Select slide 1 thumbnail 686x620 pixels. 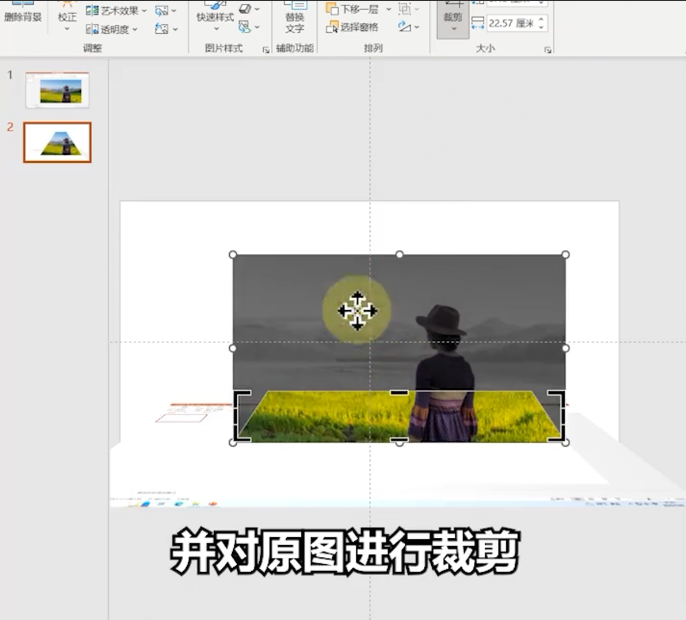click(57, 90)
